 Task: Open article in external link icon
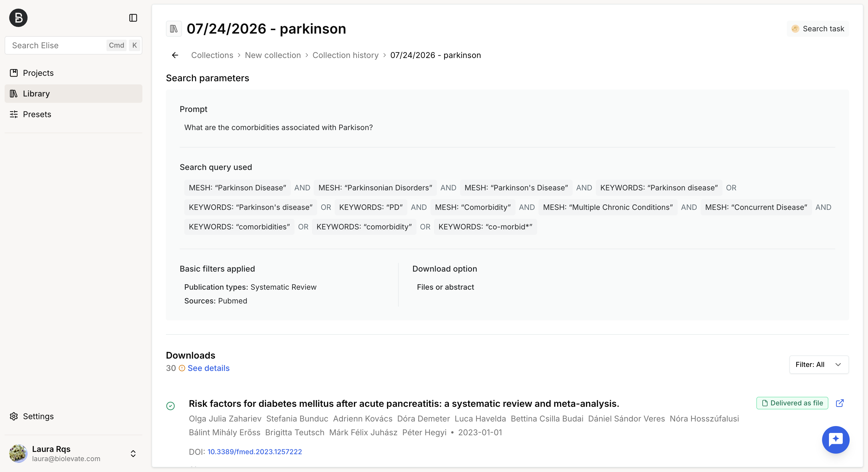[x=840, y=403]
